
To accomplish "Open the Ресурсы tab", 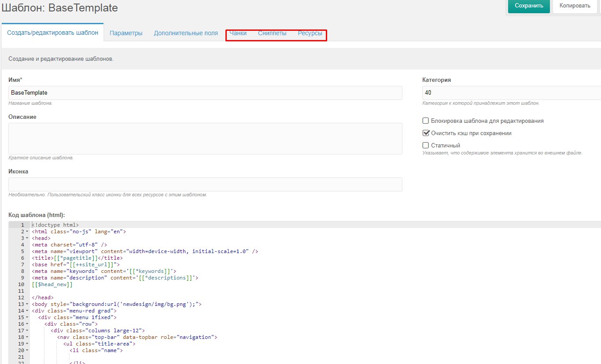I will (x=310, y=33).
